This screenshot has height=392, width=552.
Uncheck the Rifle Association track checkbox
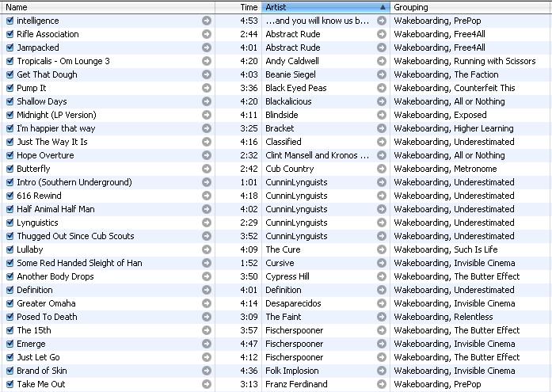coord(10,34)
